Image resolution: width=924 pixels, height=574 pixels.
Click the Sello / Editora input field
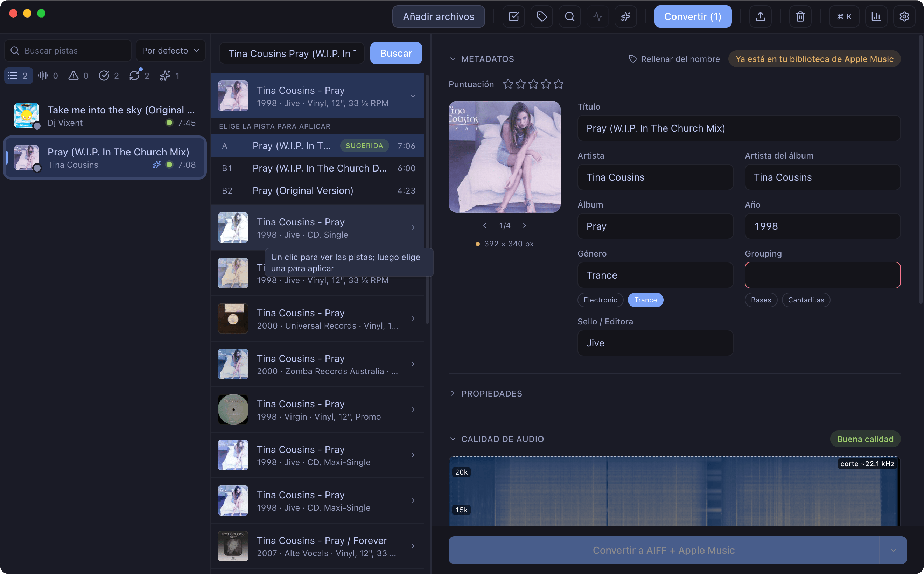[655, 343]
